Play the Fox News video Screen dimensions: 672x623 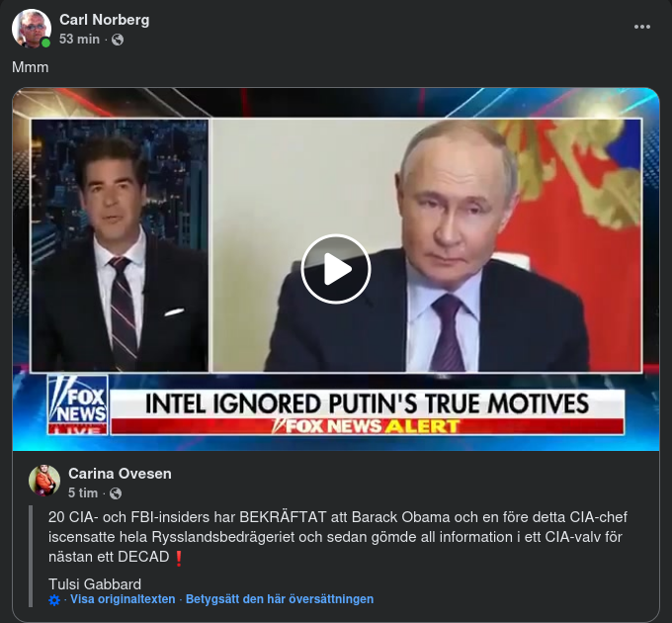click(336, 269)
